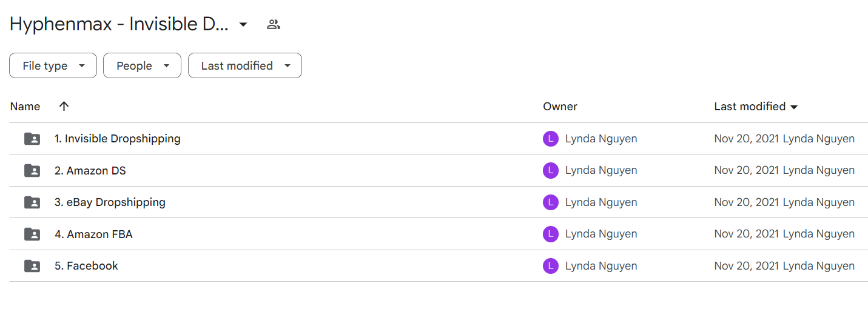Click the shared people icon beside folder title

click(274, 25)
